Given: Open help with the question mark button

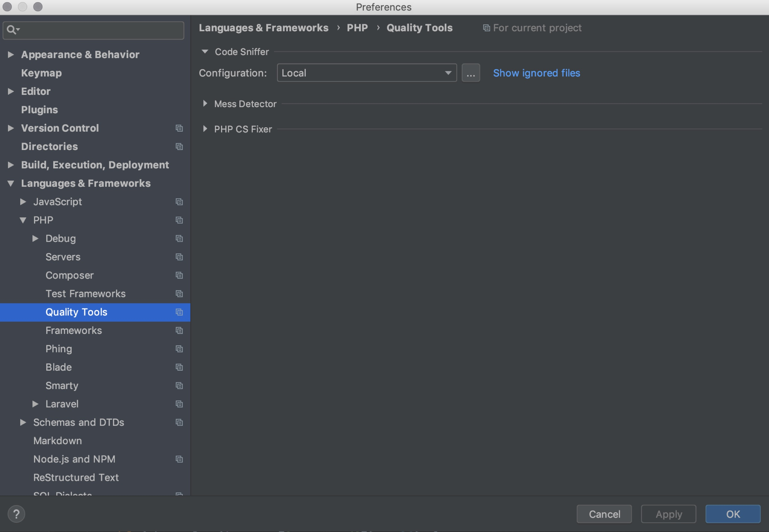Looking at the screenshot, I should click(x=16, y=514).
